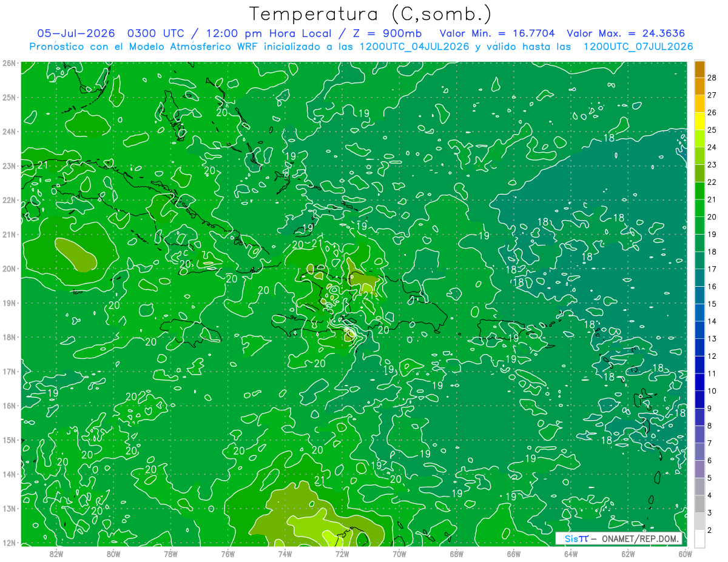Click the 19N latitude axis label
Image resolution: width=728 pixels, height=562 pixels.
click(x=9, y=303)
